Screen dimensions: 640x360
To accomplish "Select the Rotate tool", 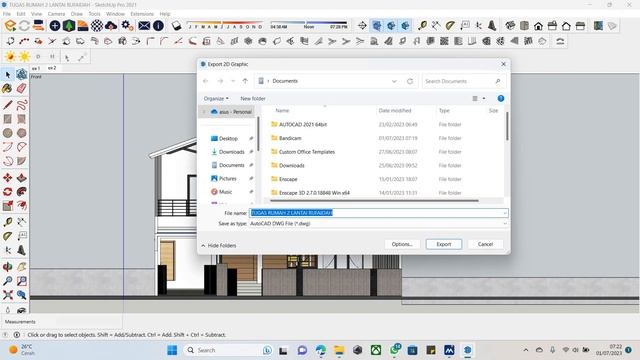I will [7, 192].
